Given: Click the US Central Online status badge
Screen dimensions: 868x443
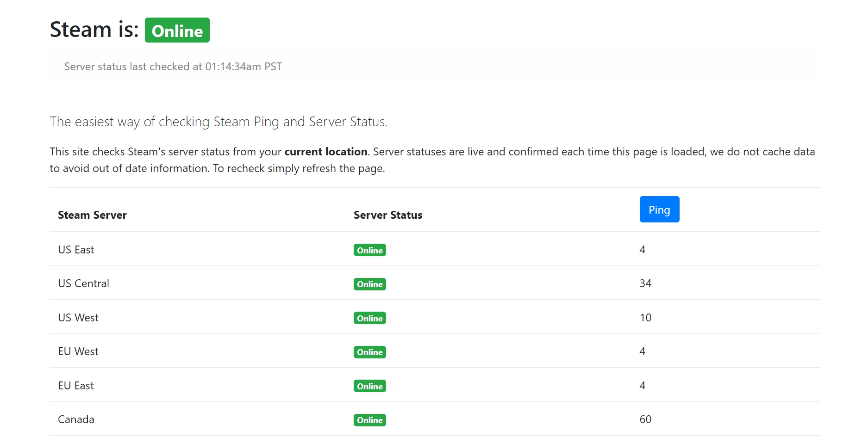Looking at the screenshot, I should pyautogui.click(x=369, y=284).
